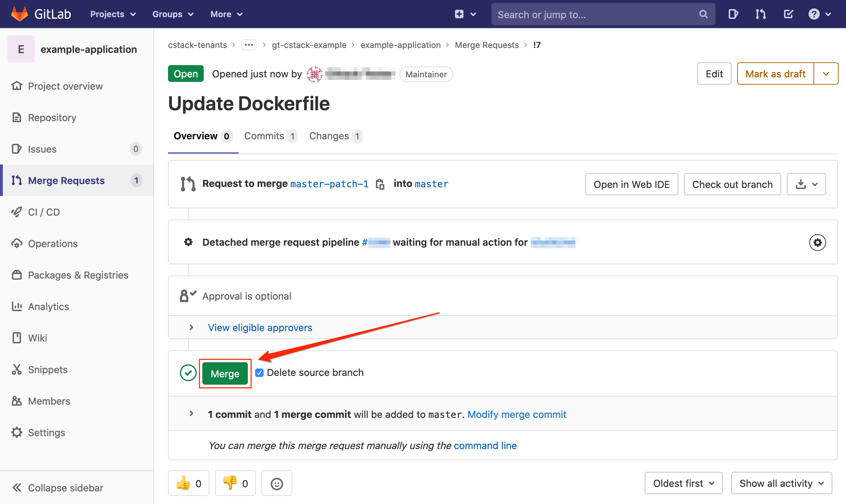846x504 pixels.
Task: Click the breadcrumb ellipsis to show hidden path
Action: tap(249, 45)
